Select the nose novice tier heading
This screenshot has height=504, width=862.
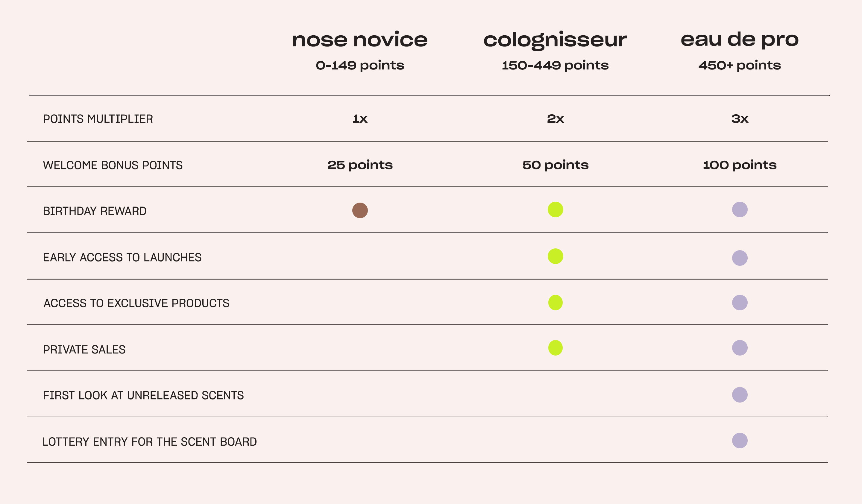click(x=359, y=40)
